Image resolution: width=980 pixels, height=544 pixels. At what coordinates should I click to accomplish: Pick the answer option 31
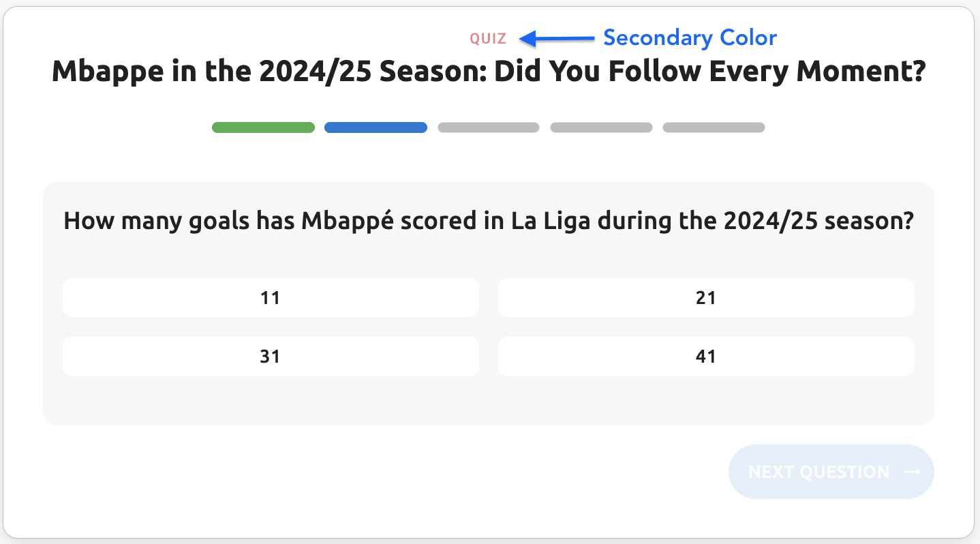(271, 357)
